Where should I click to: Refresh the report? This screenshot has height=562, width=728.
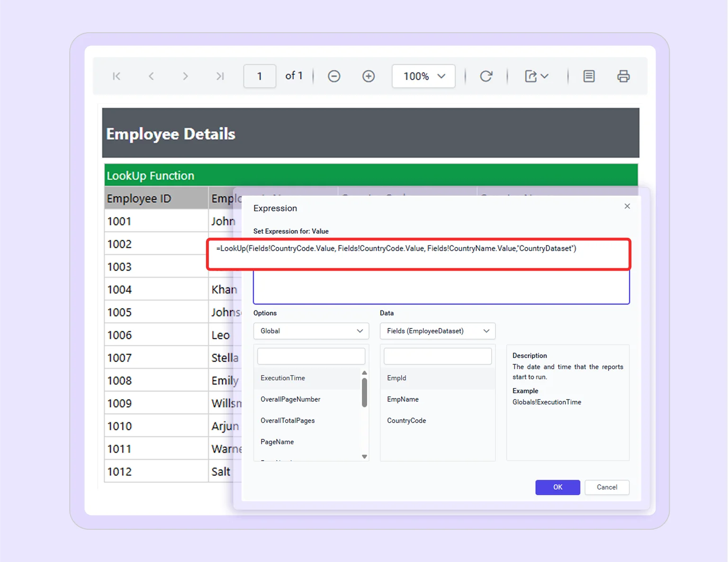(486, 76)
